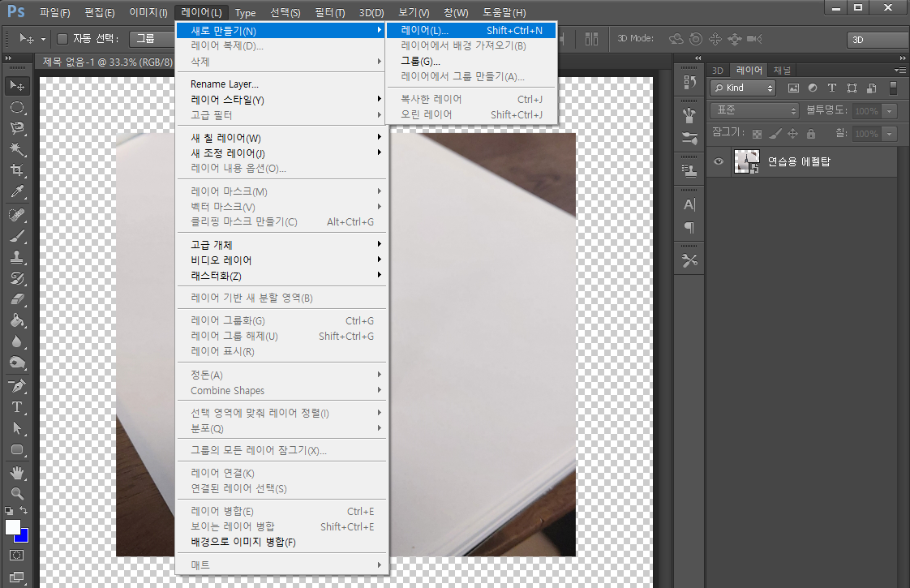Select the Zoom tool
The image size is (910, 588).
(17, 493)
